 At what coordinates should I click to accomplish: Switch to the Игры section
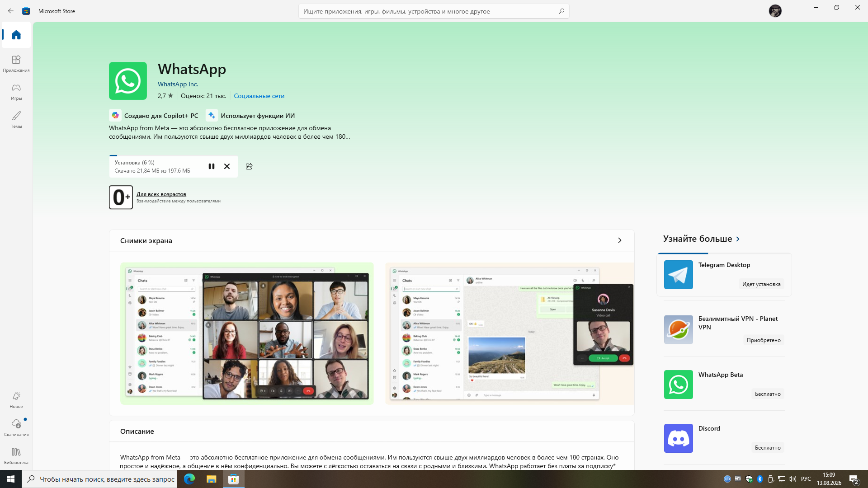pyautogui.click(x=16, y=92)
